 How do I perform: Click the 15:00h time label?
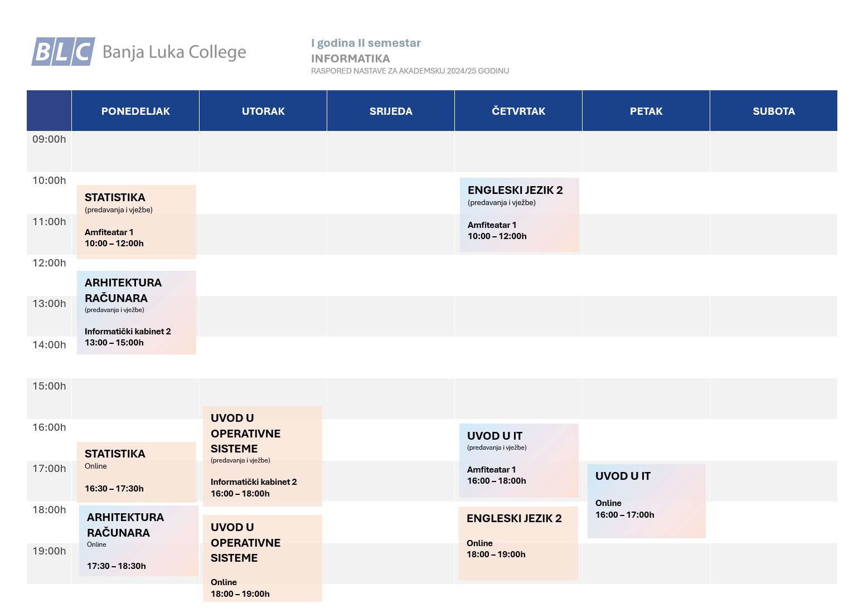tap(49, 386)
